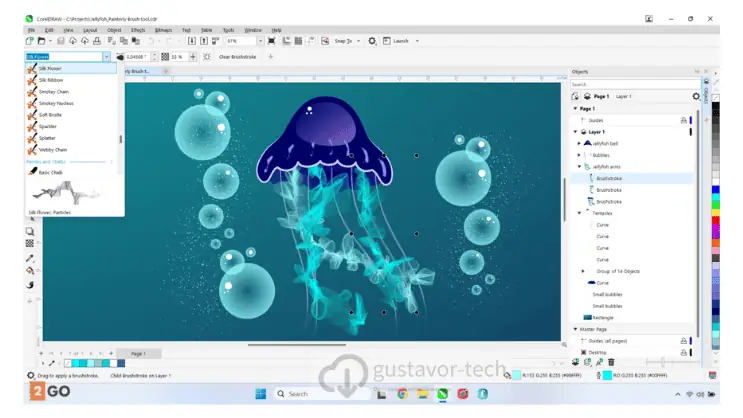Collapse the Tentacles group

tap(579, 213)
